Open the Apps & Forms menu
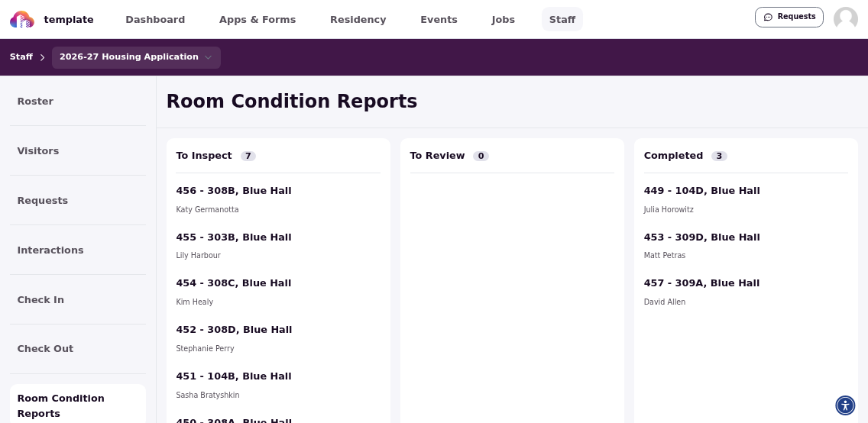The image size is (868, 423). click(257, 19)
